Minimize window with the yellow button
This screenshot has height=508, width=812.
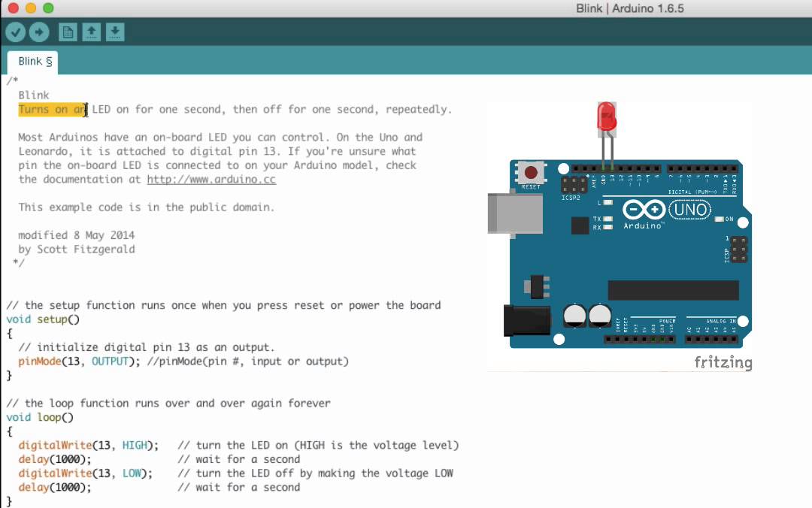tap(31, 8)
